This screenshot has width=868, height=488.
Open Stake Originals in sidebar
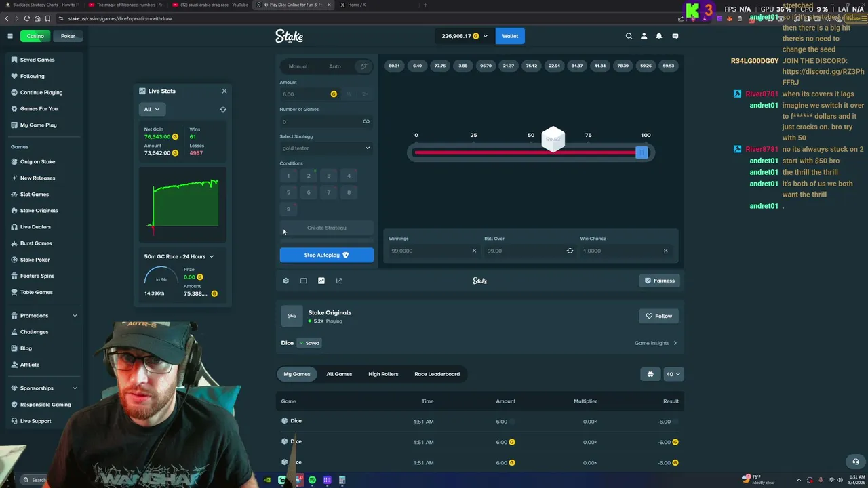pos(39,211)
